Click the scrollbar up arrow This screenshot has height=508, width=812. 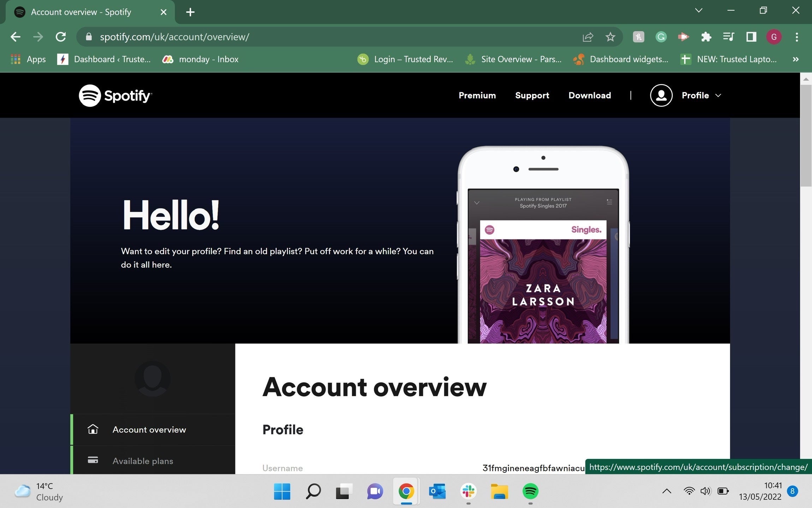pos(806,79)
